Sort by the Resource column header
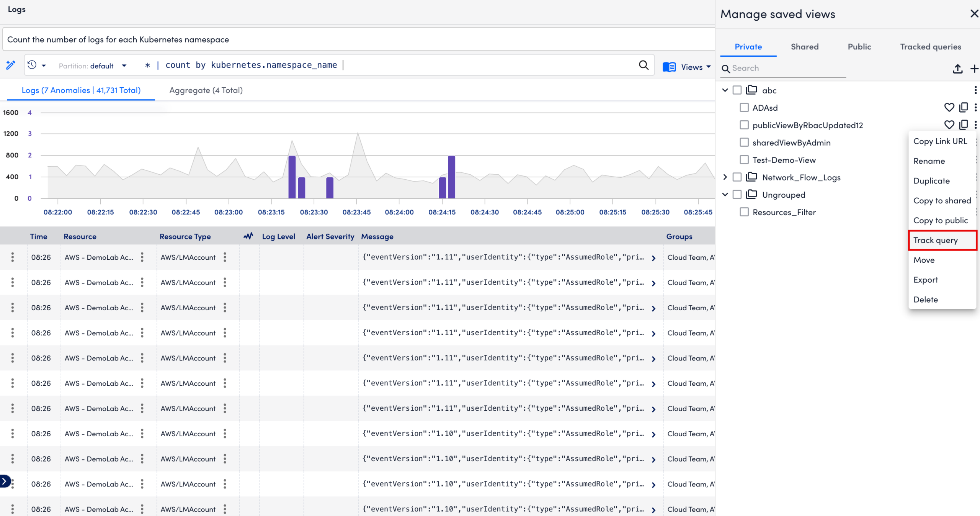 80,236
